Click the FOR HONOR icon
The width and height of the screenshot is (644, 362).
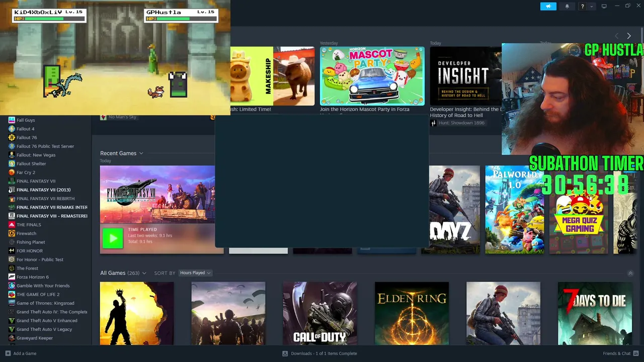coord(12,251)
